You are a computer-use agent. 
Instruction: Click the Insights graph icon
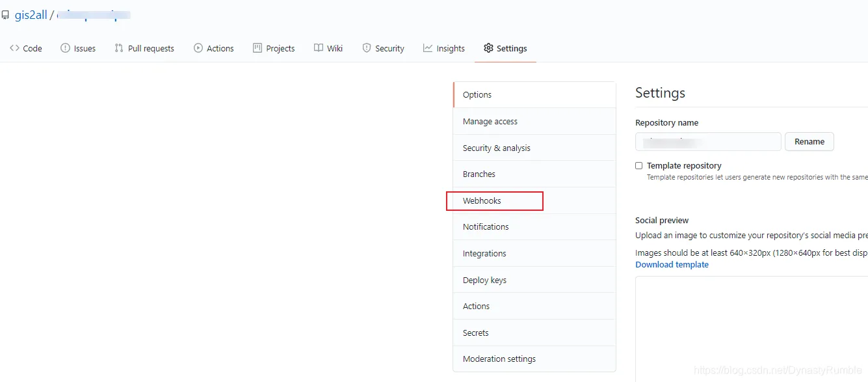[x=428, y=48]
